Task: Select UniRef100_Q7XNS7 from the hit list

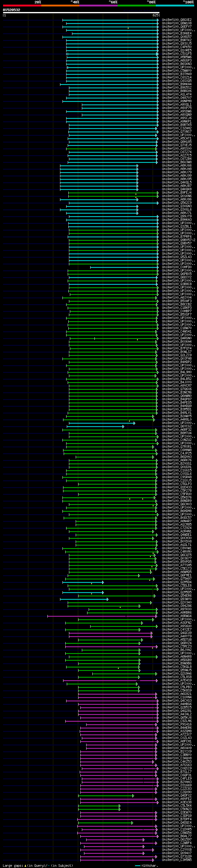Action: pyautogui.click(x=177, y=131)
